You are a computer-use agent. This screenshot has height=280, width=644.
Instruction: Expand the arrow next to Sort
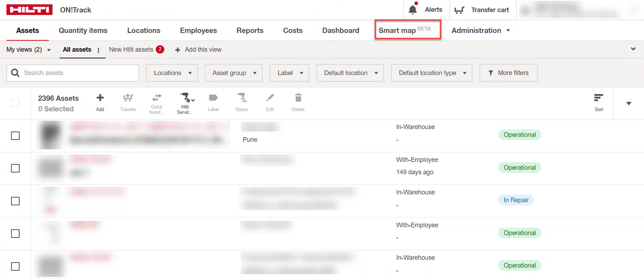pos(629,103)
